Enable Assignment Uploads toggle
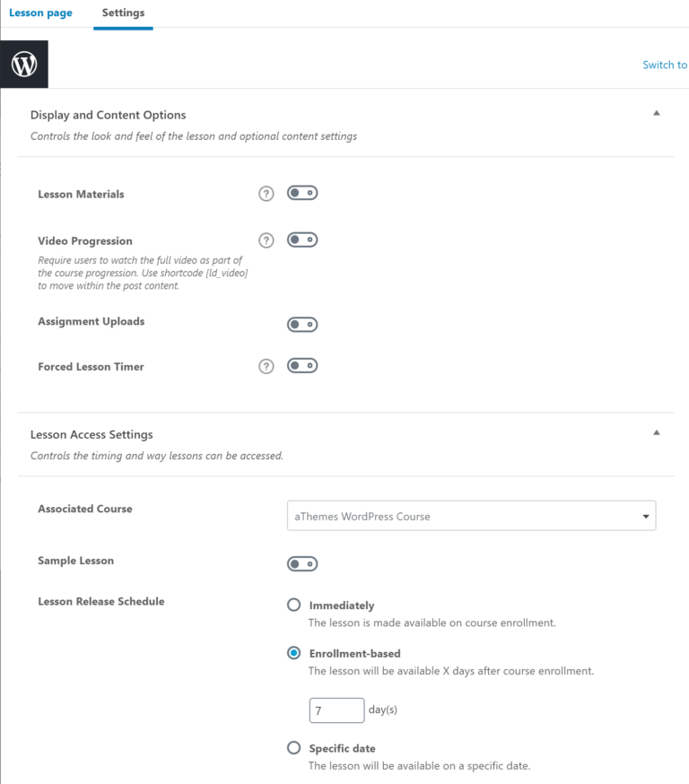The height and width of the screenshot is (784, 689). (x=302, y=324)
